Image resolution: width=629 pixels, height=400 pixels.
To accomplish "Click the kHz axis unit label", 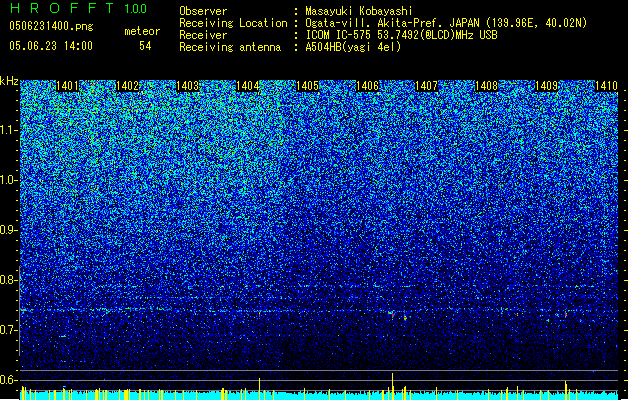I will pos(9,81).
